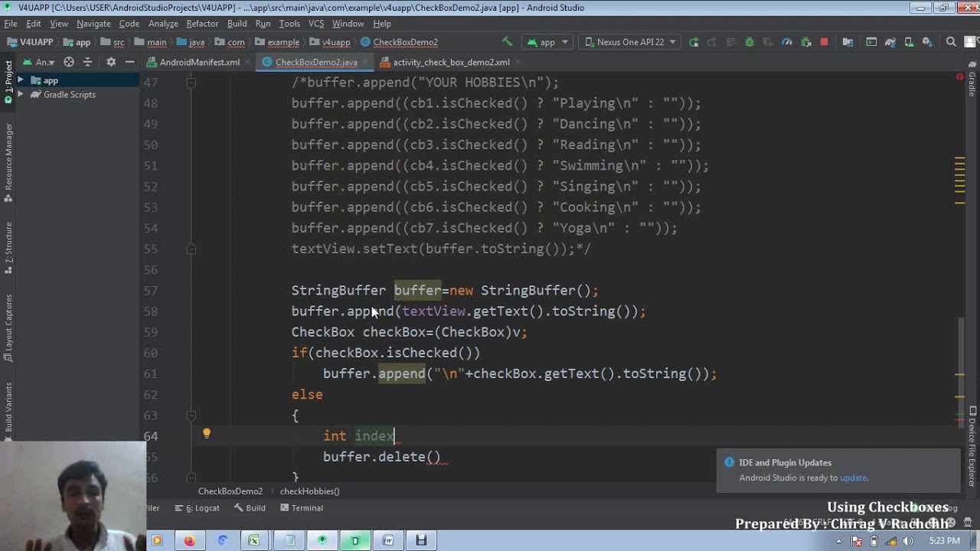Click scroll-from-source target icon in Project panel
The height and width of the screenshot is (551, 980).
point(69,62)
